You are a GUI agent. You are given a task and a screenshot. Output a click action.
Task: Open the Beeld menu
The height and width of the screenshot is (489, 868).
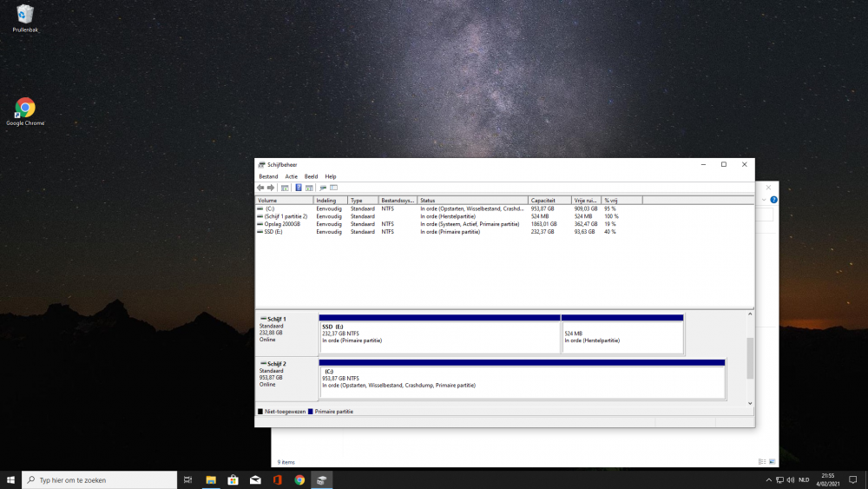coord(311,176)
